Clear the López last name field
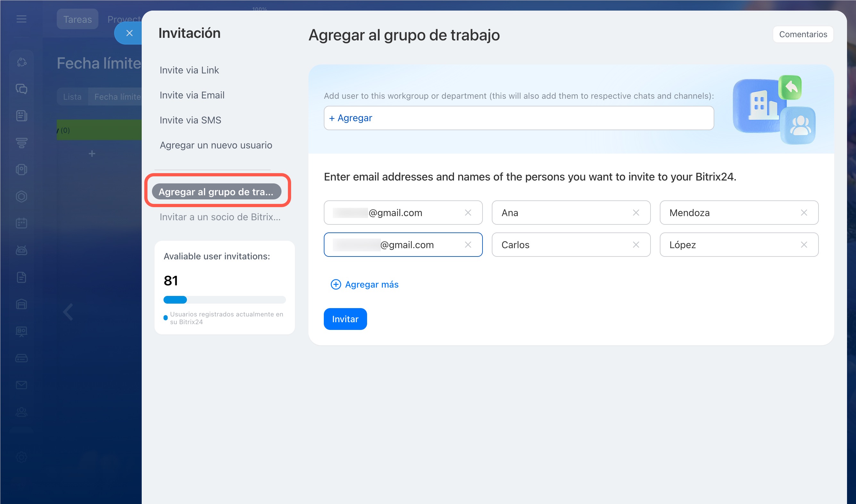 pos(804,245)
